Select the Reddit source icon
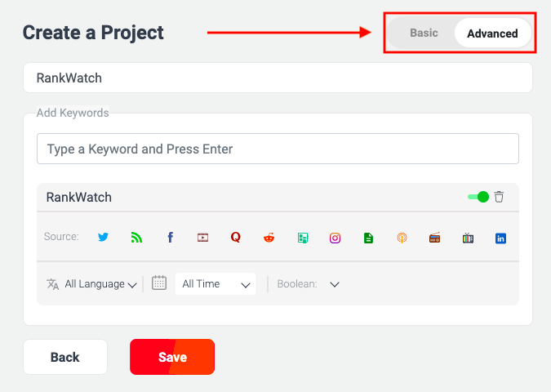The width and height of the screenshot is (551, 392). click(x=269, y=238)
